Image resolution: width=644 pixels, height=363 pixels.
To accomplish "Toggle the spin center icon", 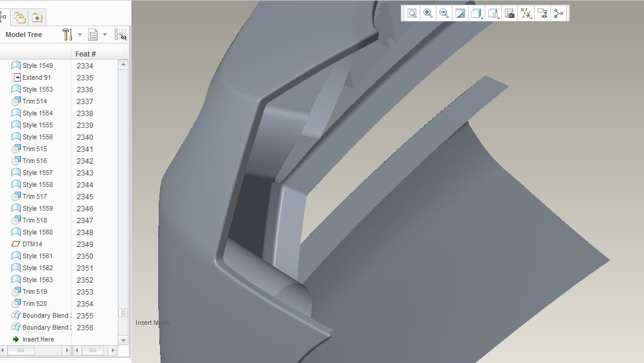I will point(558,13).
